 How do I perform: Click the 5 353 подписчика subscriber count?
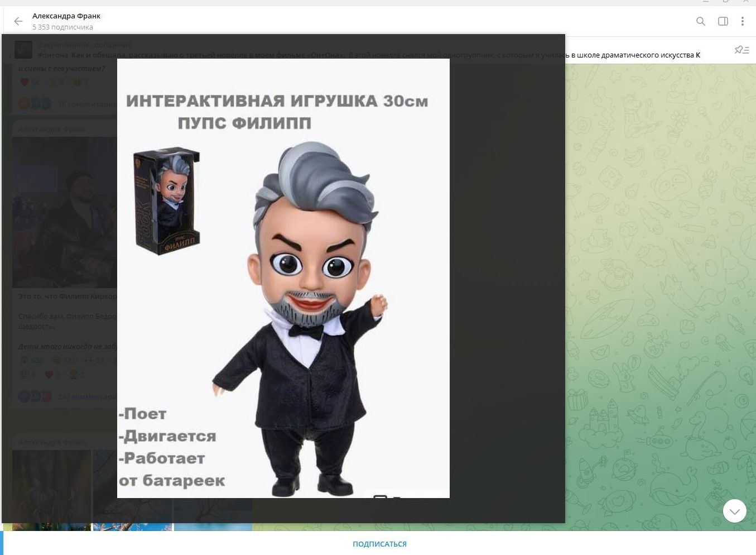coord(62,27)
